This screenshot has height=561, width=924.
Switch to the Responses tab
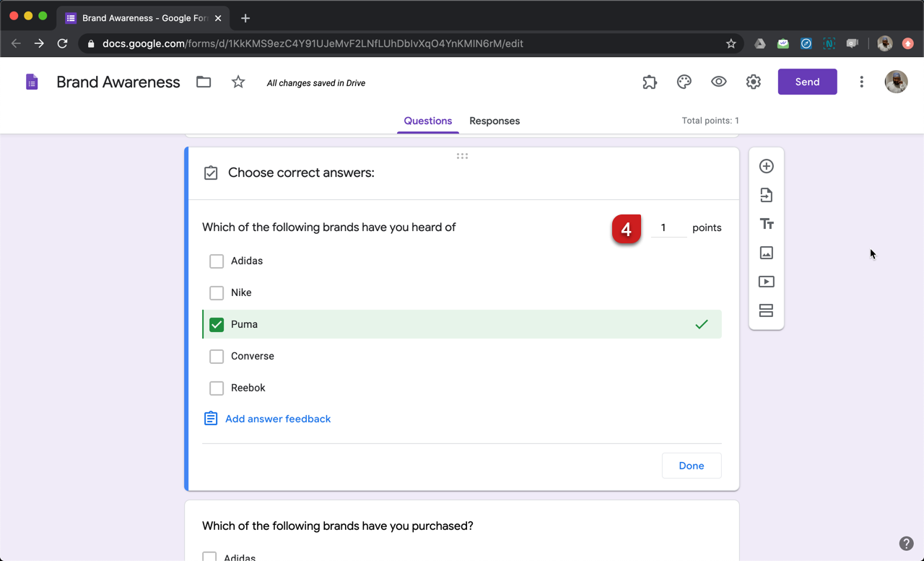click(x=494, y=121)
